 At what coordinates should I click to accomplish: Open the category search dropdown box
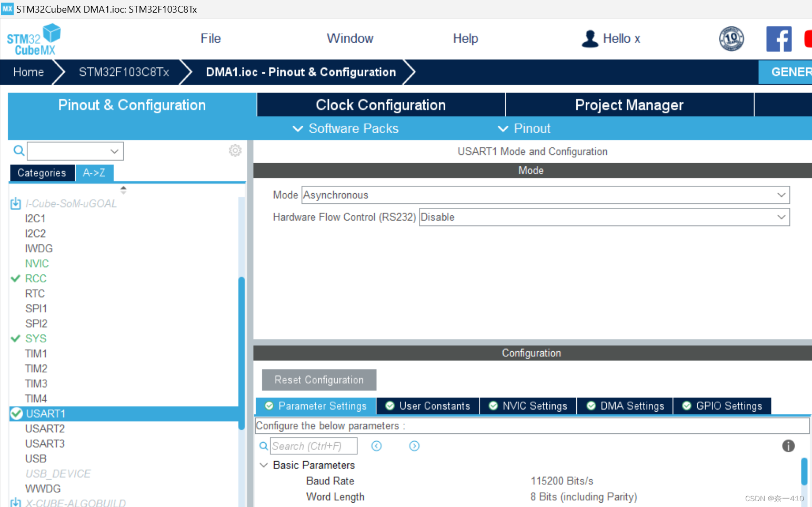click(75, 151)
